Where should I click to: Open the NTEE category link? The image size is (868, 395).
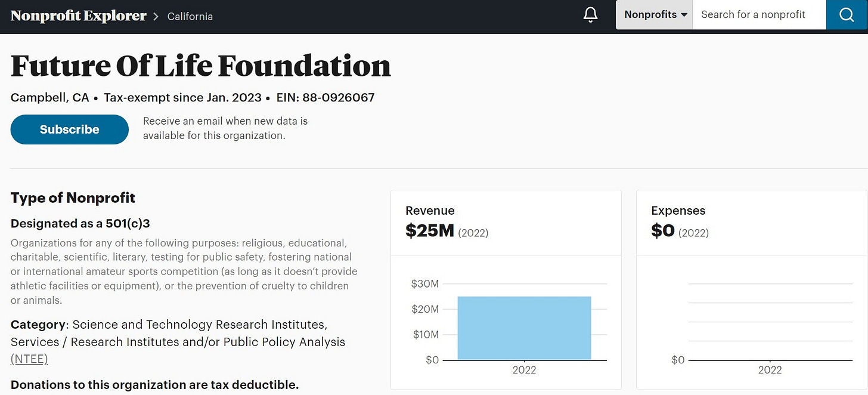(x=29, y=359)
